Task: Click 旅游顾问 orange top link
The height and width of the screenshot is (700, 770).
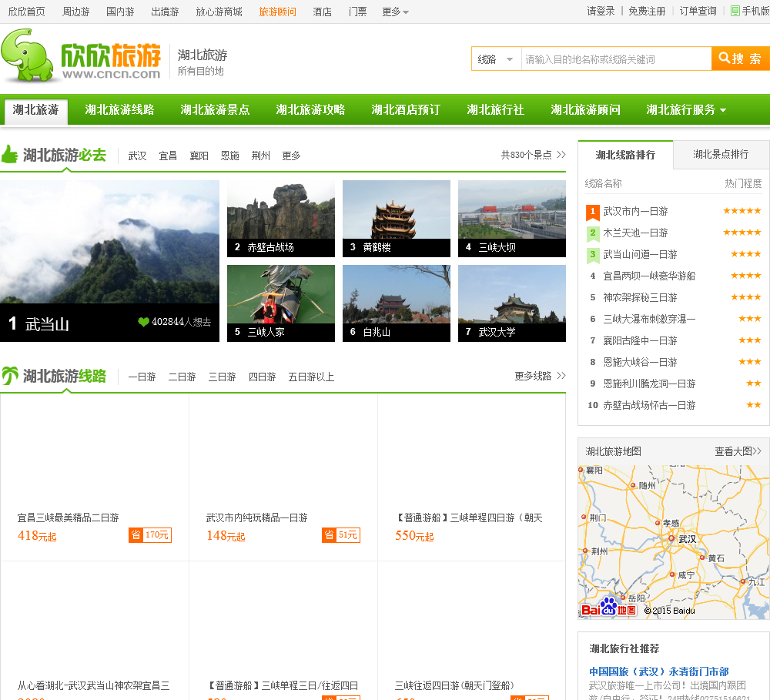Action: click(x=277, y=12)
